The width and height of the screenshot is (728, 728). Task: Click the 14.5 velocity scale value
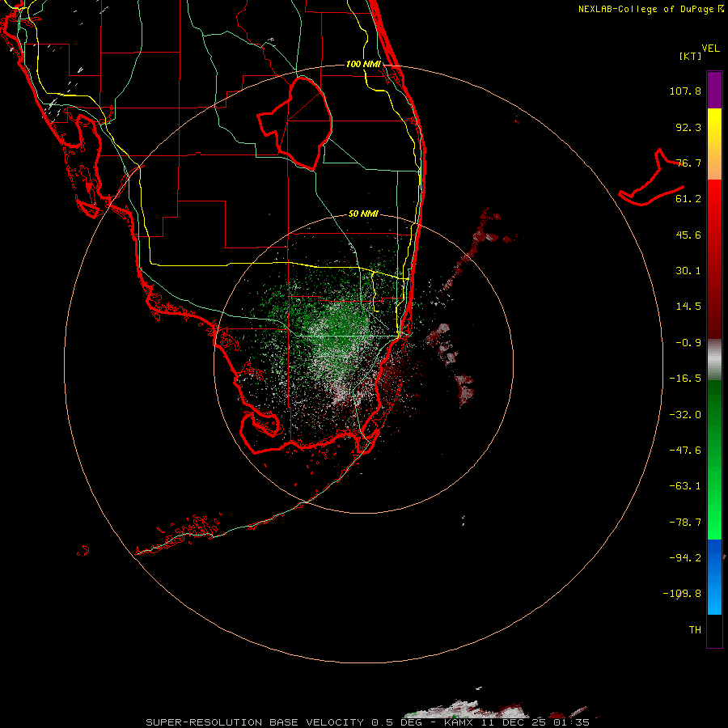tap(688, 307)
